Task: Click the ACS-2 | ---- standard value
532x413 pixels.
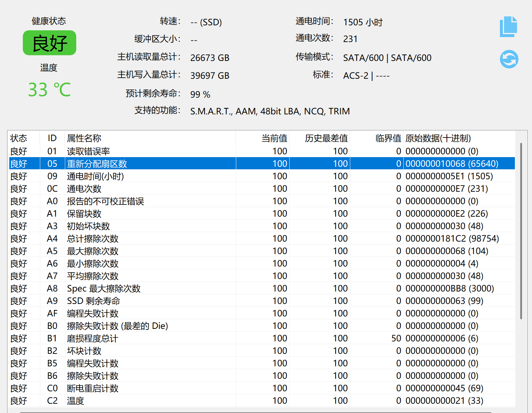Action: [366, 76]
